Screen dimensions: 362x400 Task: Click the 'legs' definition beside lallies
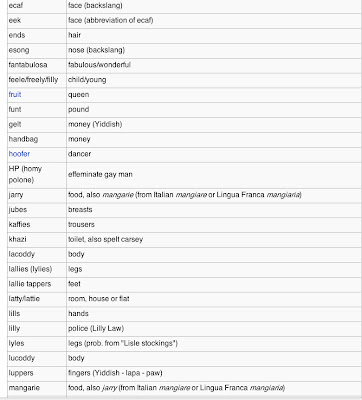coord(75,269)
